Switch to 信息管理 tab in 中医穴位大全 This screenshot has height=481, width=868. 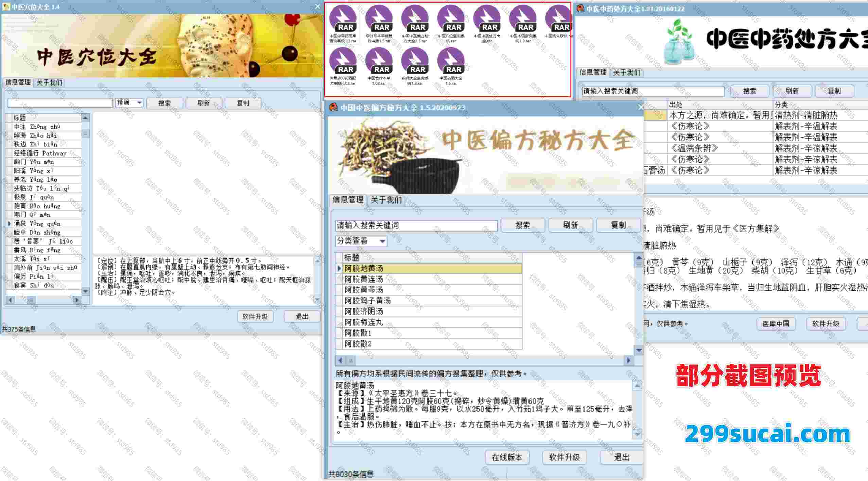point(18,82)
